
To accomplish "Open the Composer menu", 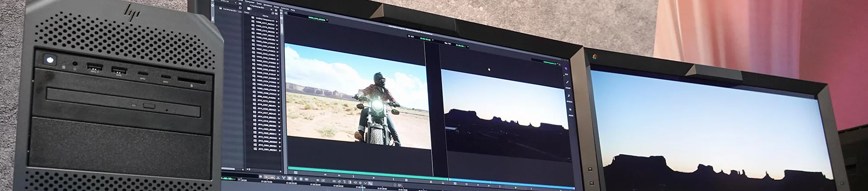I will [250, 2].
